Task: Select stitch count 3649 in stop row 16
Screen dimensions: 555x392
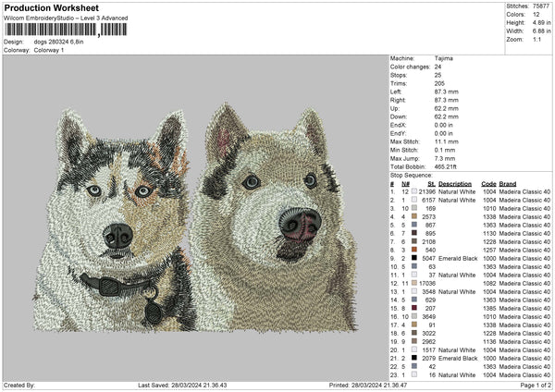Action: click(x=428, y=316)
